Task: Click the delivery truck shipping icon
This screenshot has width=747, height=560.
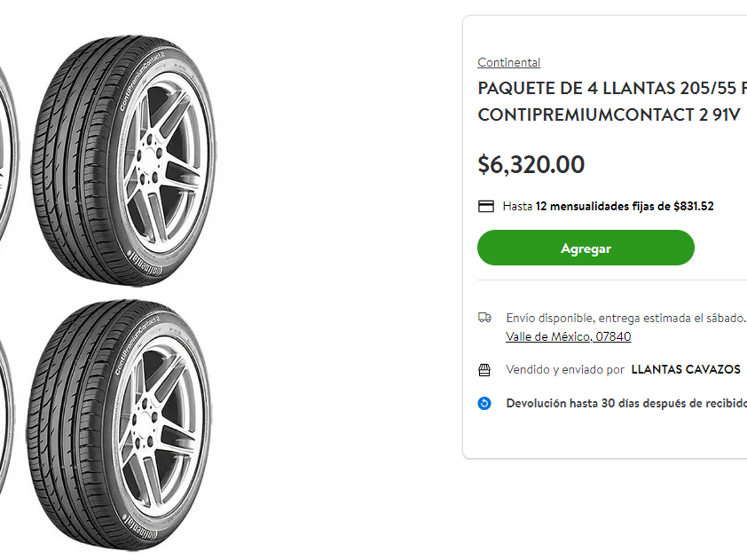Action: pos(485,316)
